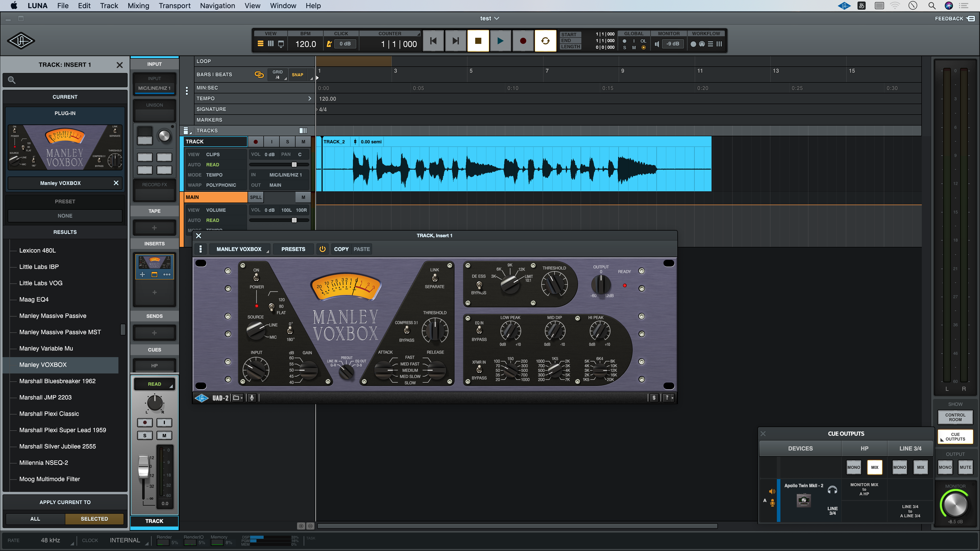Click the CUE OUTPUTS show button
The image size is (980, 551).
(955, 436)
